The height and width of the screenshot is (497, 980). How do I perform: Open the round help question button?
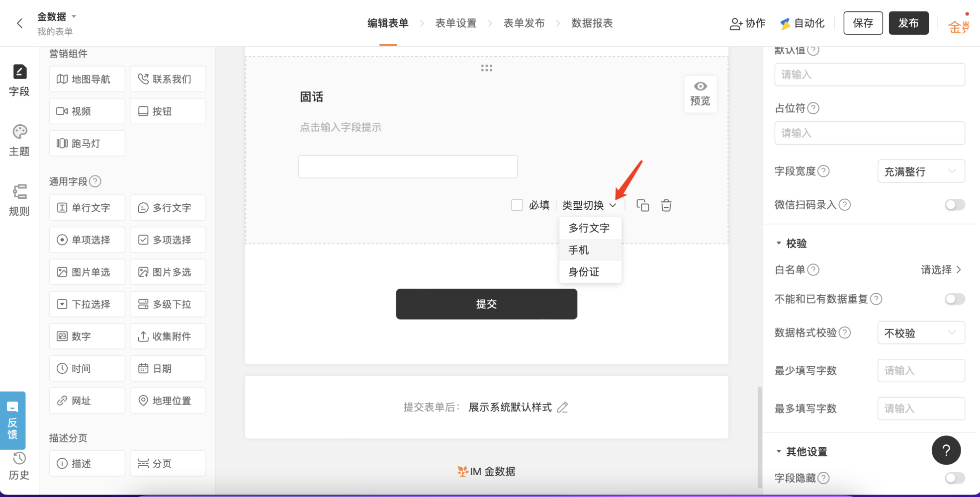pos(946,450)
